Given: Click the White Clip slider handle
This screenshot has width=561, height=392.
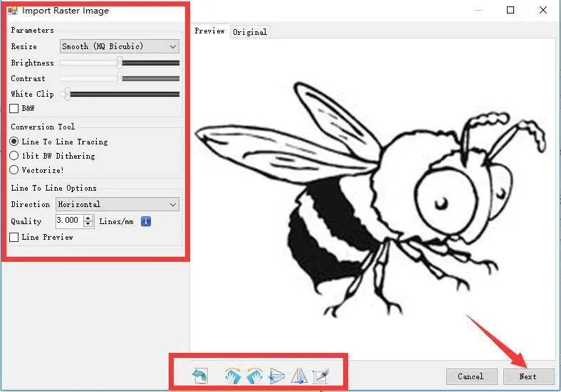Looking at the screenshot, I should coord(68,95).
